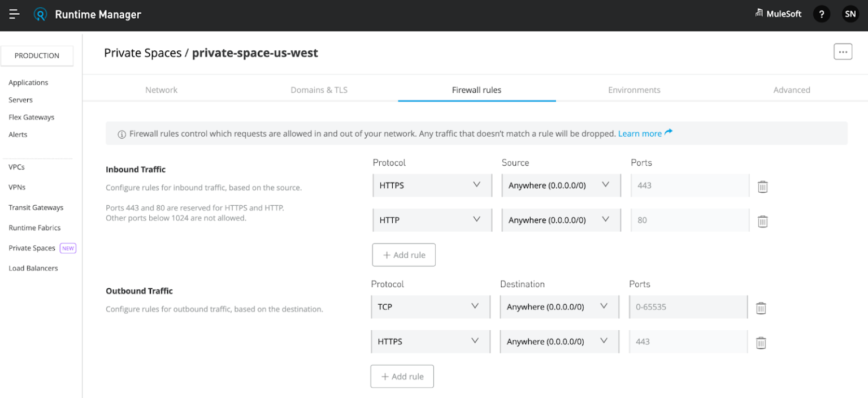
Task: Click the SN user avatar icon
Action: coord(850,14)
